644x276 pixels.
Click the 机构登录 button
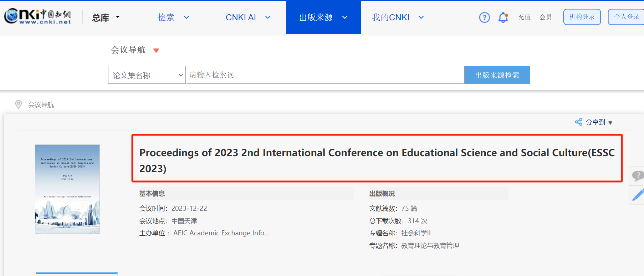pos(582,17)
